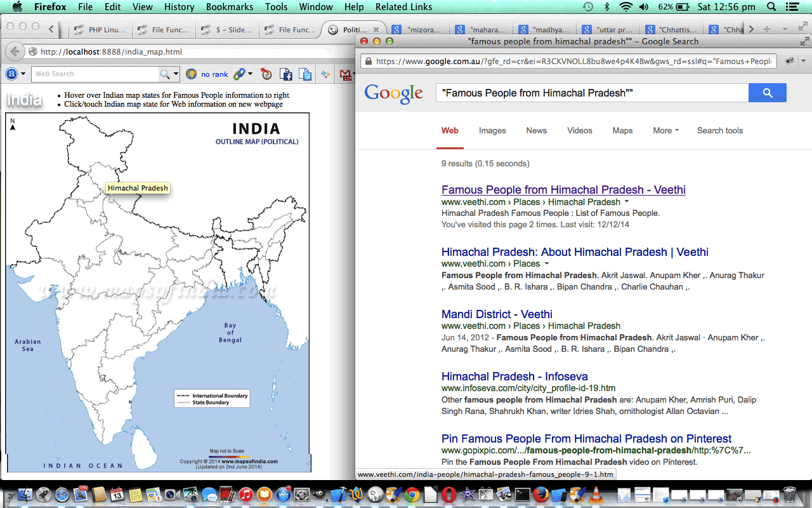Click the Wayback clock toolbar icon
Image resolution: width=812 pixels, height=508 pixels.
[x=266, y=74]
